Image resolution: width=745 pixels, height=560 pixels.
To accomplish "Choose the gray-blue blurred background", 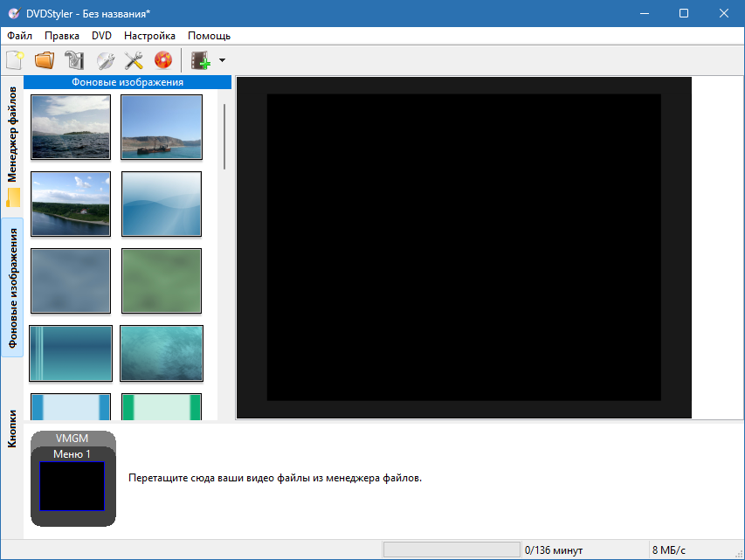I will click(71, 281).
